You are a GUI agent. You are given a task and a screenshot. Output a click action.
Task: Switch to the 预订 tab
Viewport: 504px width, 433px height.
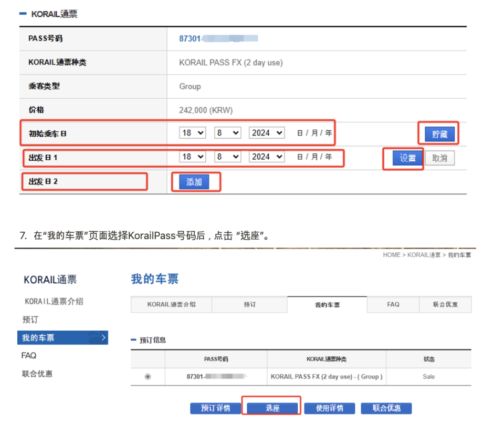tap(249, 304)
